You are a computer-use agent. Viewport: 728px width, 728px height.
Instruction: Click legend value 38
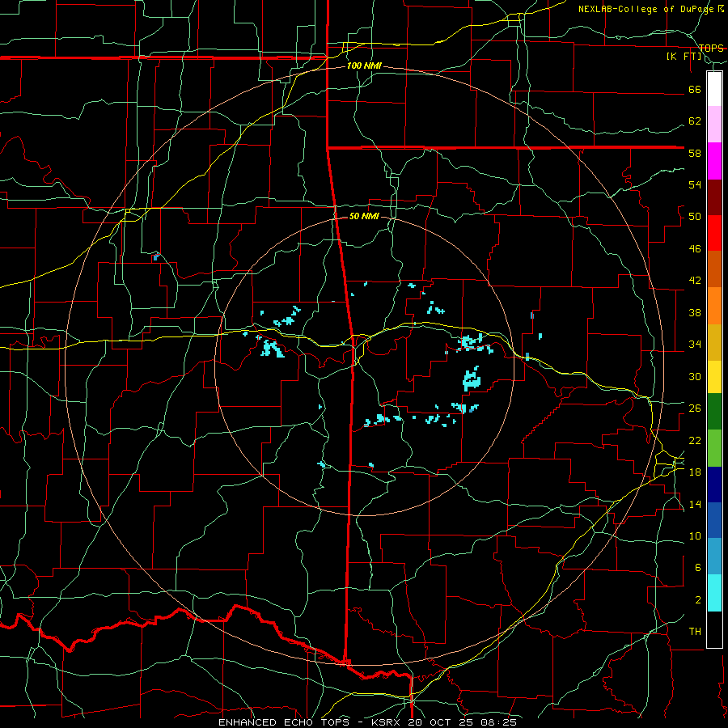coord(695,313)
